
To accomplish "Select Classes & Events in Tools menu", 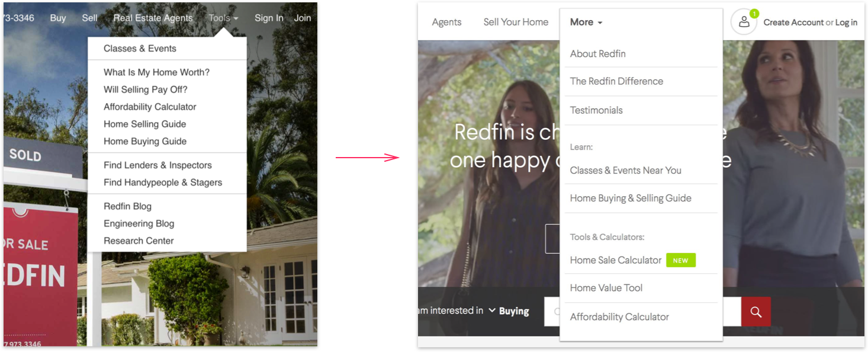I will (140, 49).
